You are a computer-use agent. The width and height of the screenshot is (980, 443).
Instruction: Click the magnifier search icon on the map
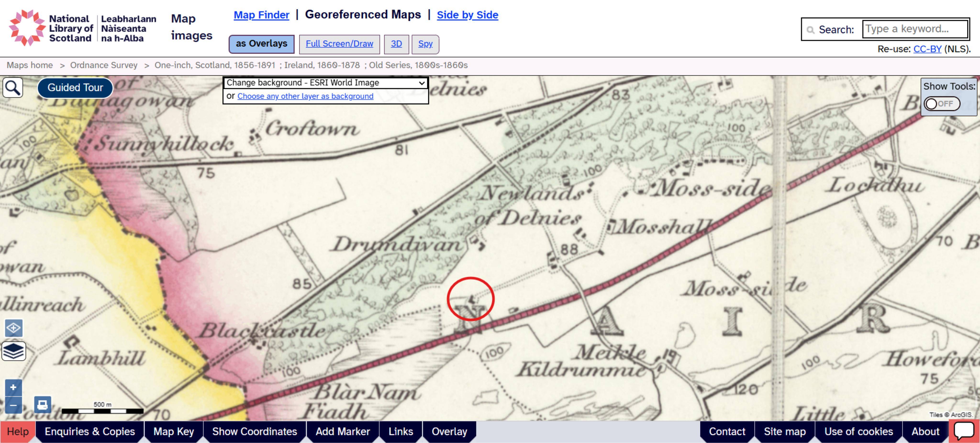(x=13, y=88)
